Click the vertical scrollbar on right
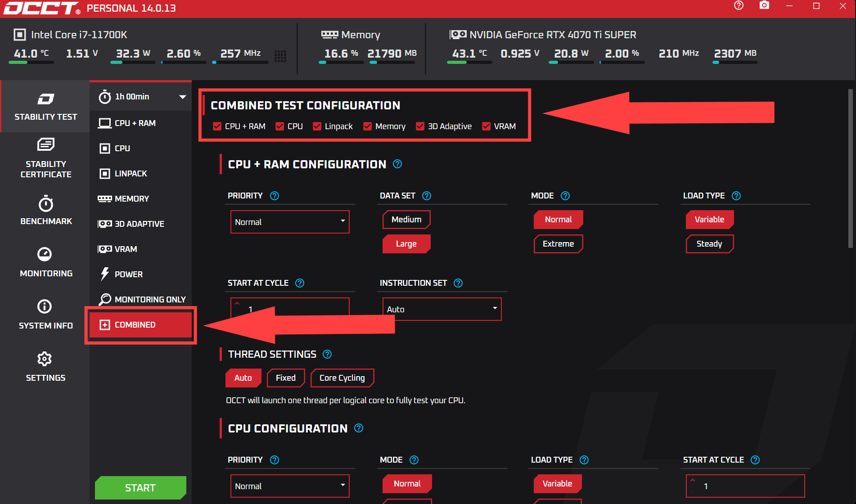This screenshot has height=504, width=856. click(x=850, y=169)
